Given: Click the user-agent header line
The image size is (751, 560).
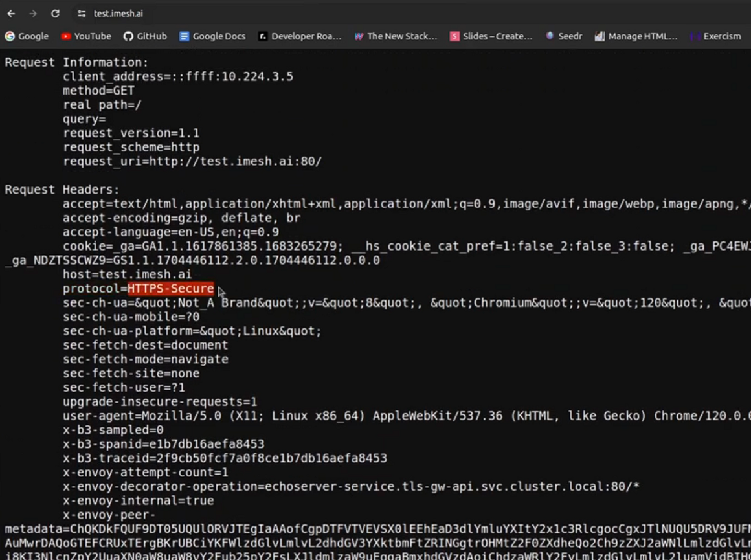Looking at the screenshot, I should coord(259,416).
